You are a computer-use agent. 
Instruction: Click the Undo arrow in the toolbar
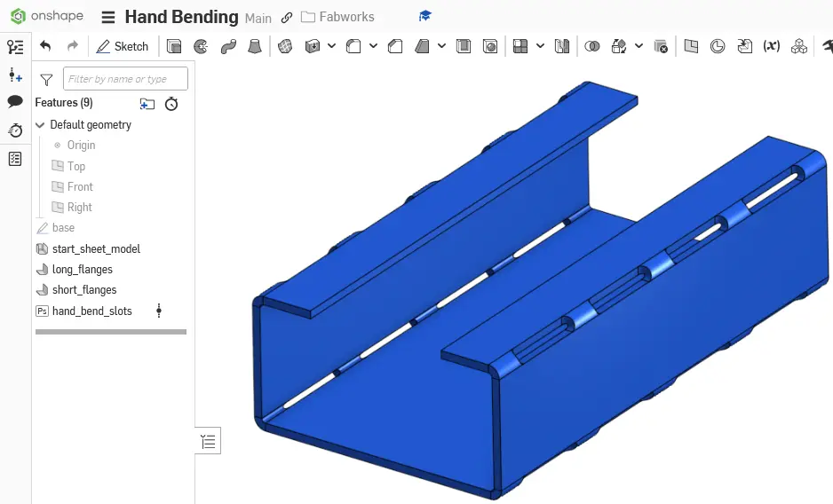45,46
